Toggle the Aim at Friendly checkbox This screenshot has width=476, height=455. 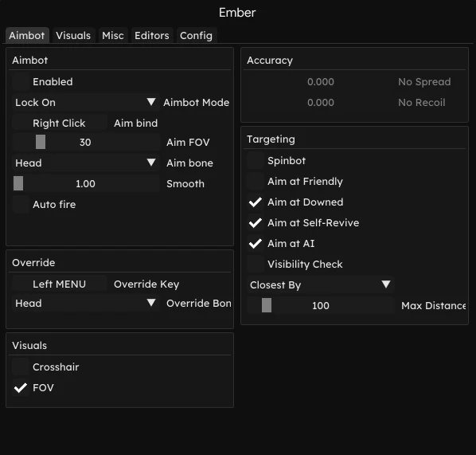pyautogui.click(x=256, y=182)
